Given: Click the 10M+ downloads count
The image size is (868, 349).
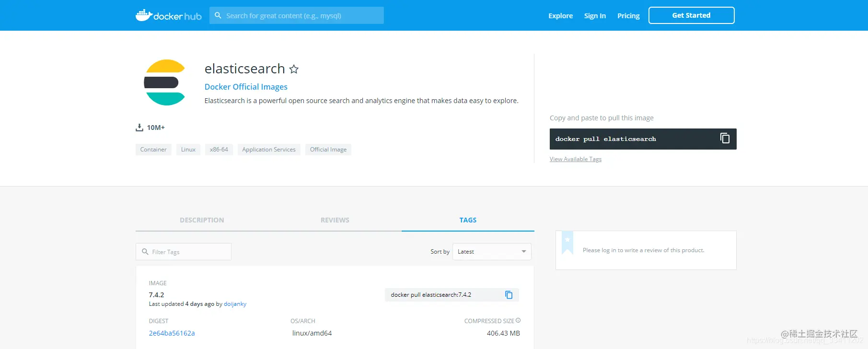Looking at the screenshot, I should pos(156,128).
